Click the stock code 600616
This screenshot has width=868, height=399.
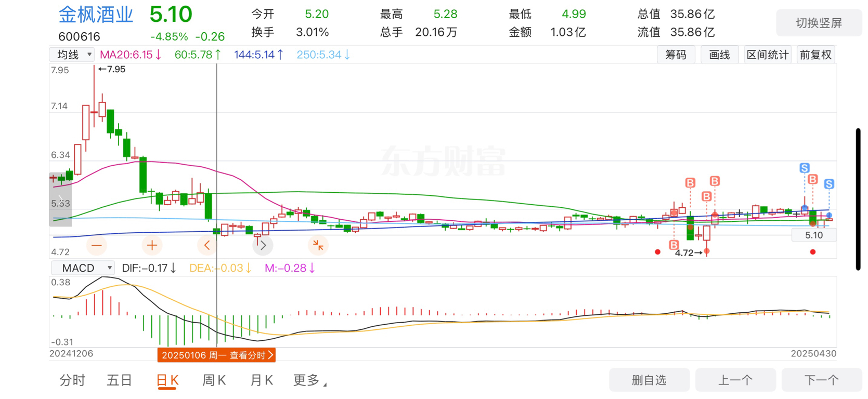79,36
